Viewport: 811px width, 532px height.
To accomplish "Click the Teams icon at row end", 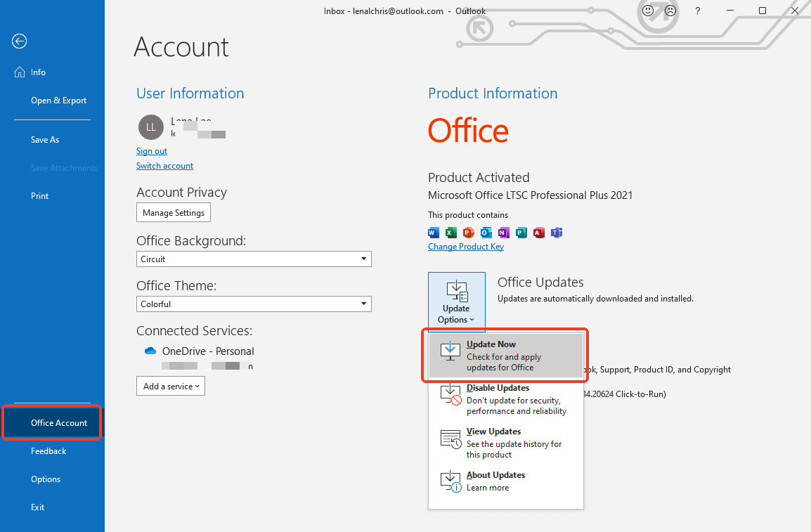I will [556, 233].
